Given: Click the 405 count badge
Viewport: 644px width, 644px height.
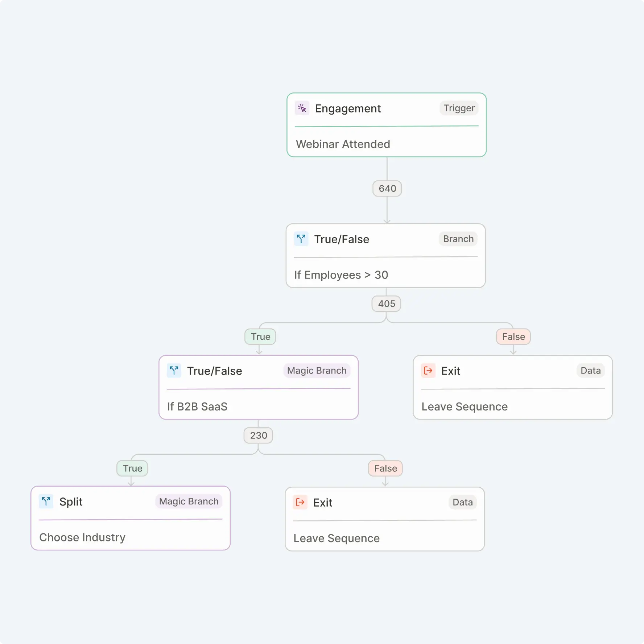Looking at the screenshot, I should (x=387, y=304).
